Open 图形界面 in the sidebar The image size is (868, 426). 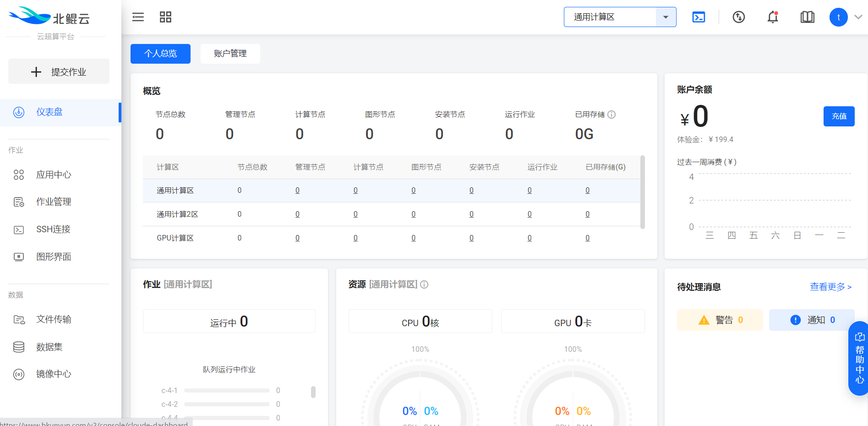(54, 257)
